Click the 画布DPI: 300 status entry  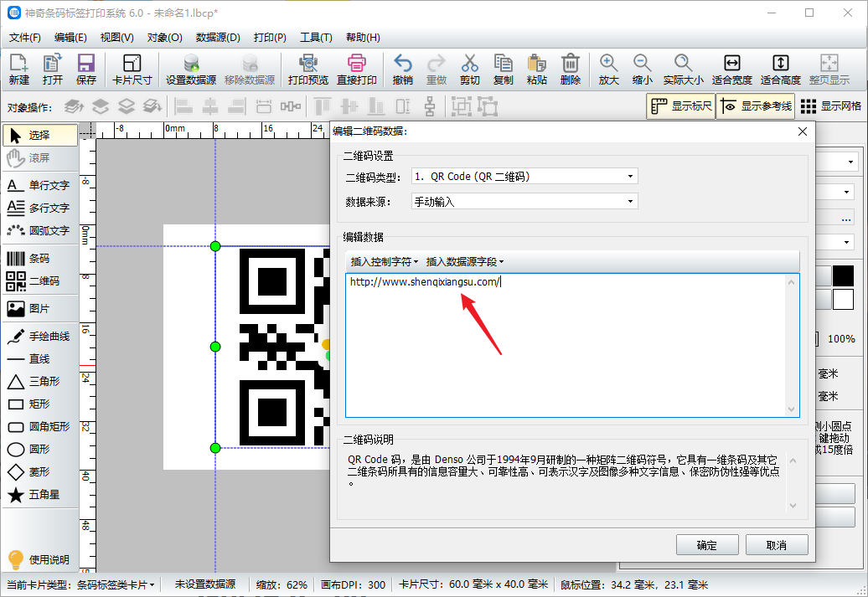coord(354,584)
